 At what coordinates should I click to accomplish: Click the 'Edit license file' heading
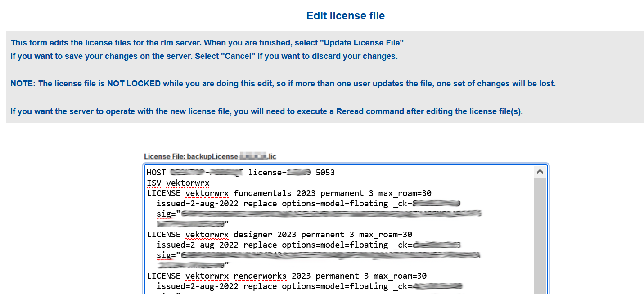coord(345,16)
